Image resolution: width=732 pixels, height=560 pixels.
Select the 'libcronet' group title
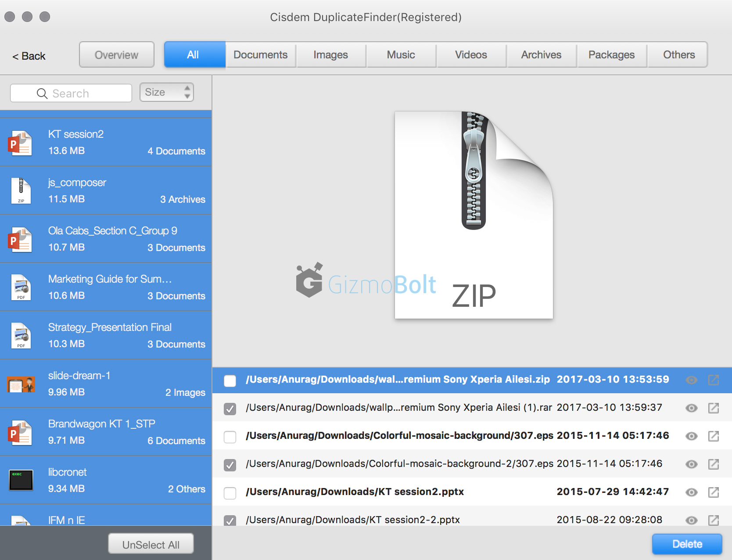(x=68, y=472)
